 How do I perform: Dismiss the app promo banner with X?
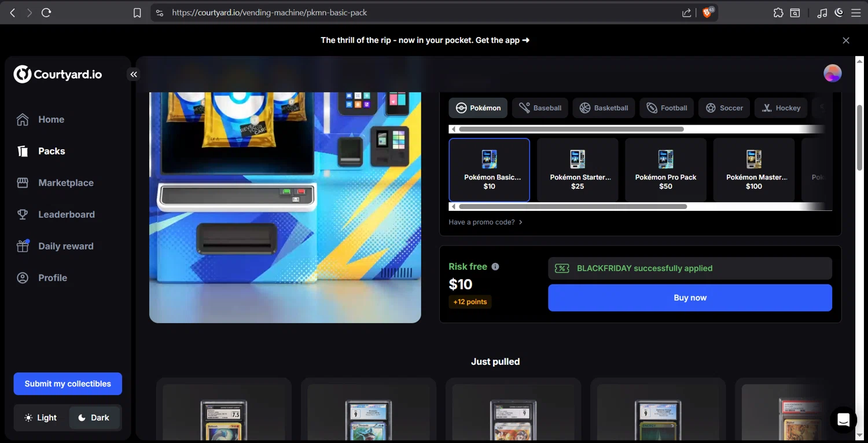pos(846,41)
